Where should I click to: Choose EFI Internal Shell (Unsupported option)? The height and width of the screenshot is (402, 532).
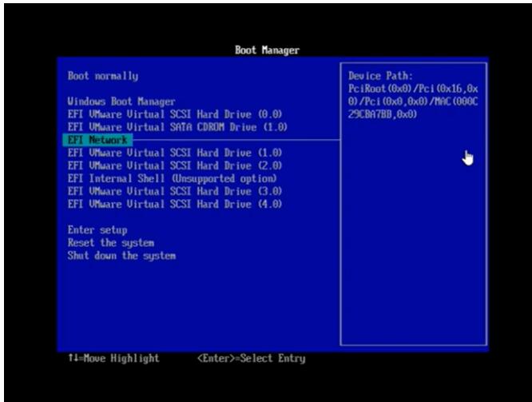click(172, 178)
